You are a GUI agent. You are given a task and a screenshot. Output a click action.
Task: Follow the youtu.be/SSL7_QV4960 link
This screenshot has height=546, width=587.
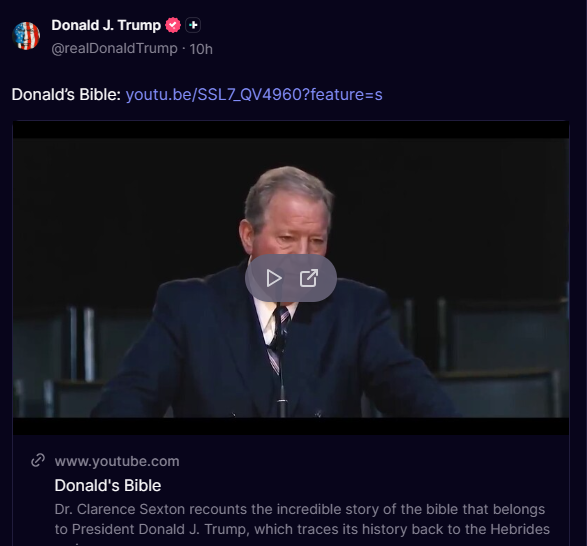click(254, 94)
